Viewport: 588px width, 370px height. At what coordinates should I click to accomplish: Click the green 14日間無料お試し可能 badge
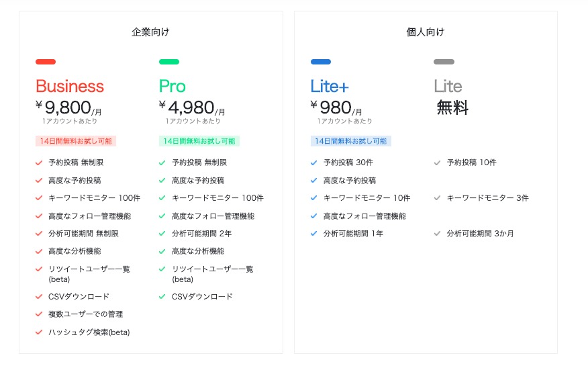click(199, 141)
